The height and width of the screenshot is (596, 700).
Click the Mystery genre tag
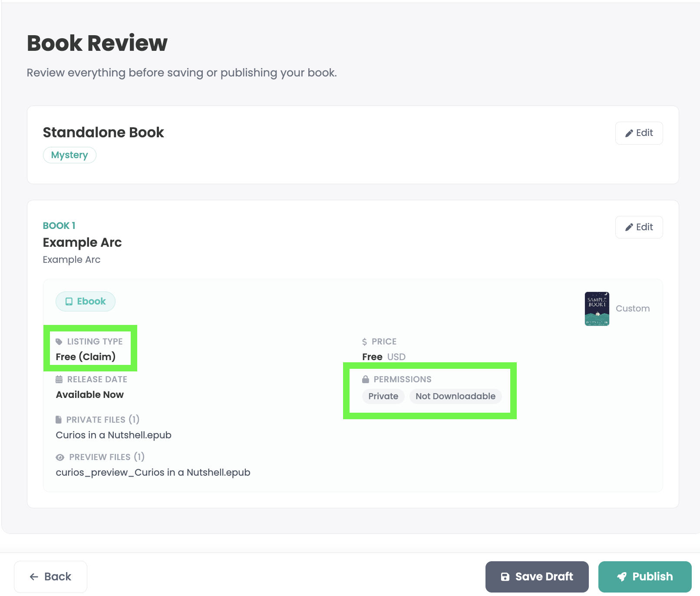pos(69,155)
